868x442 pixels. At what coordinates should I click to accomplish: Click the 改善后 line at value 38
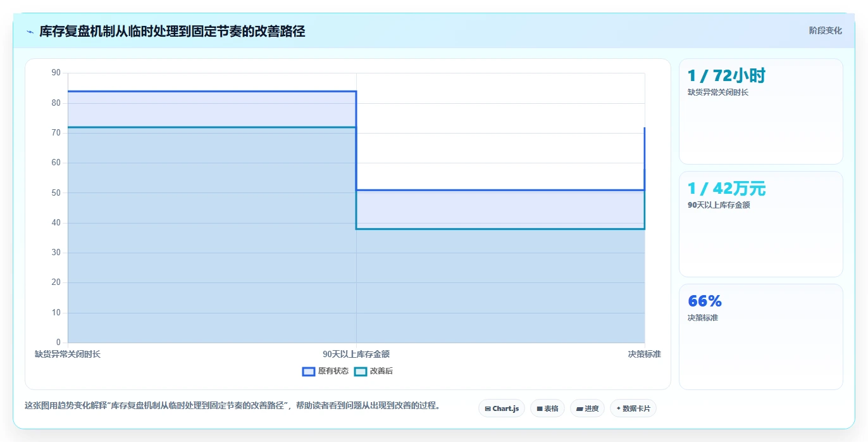click(500, 229)
